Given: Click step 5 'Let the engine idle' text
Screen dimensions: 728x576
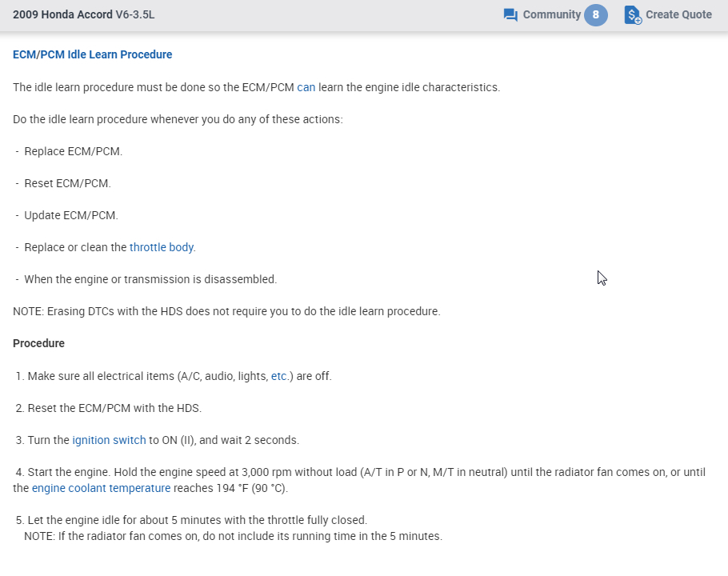Looking at the screenshot, I should (197, 520).
